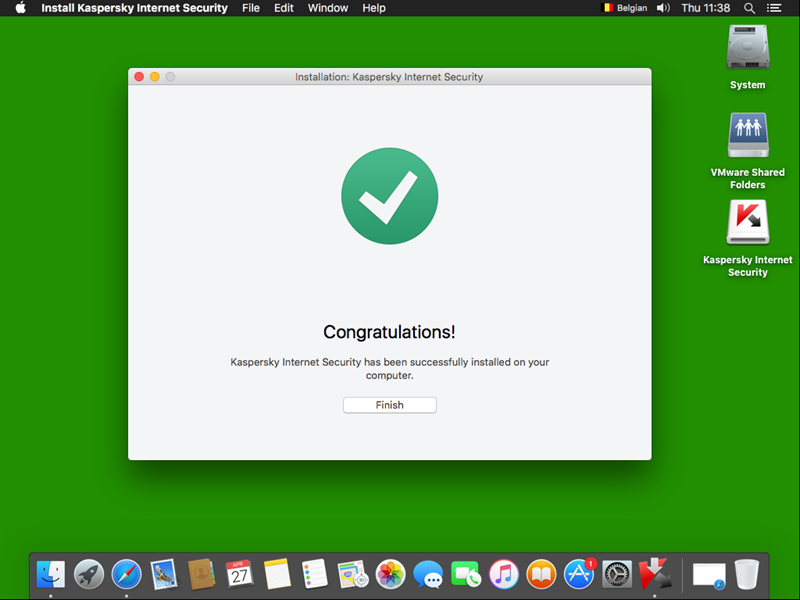The width and height of the screenshot is (800, 600).
Task: Open System Preferences in the Dock
Action: coord(617,574)
